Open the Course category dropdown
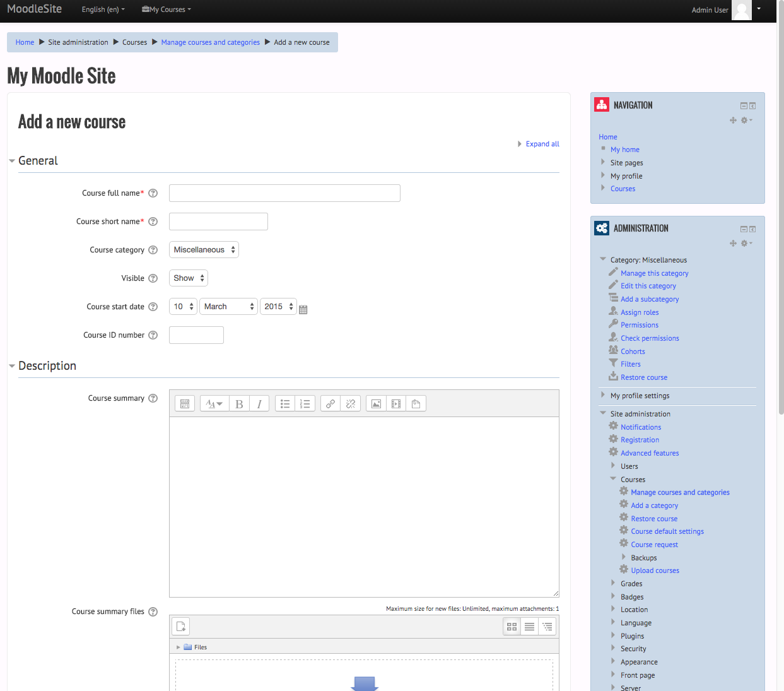 [x=204, y=250]
